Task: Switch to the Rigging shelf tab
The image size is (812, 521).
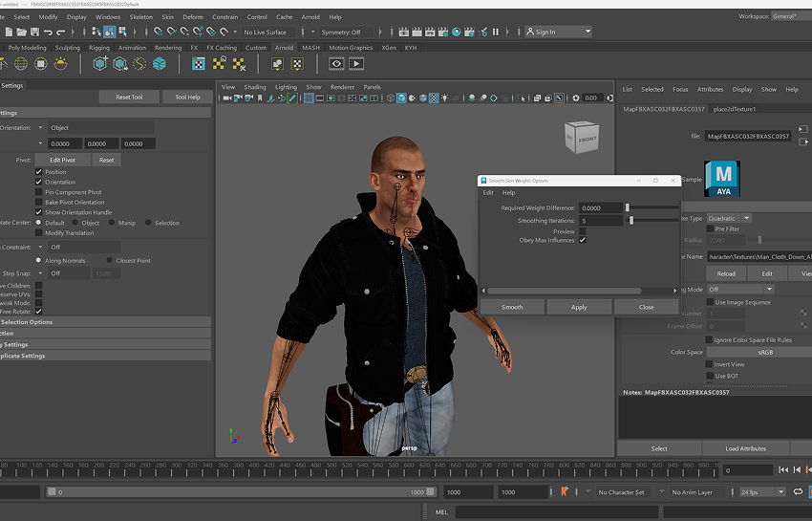Action: click(x=99, y=47)
